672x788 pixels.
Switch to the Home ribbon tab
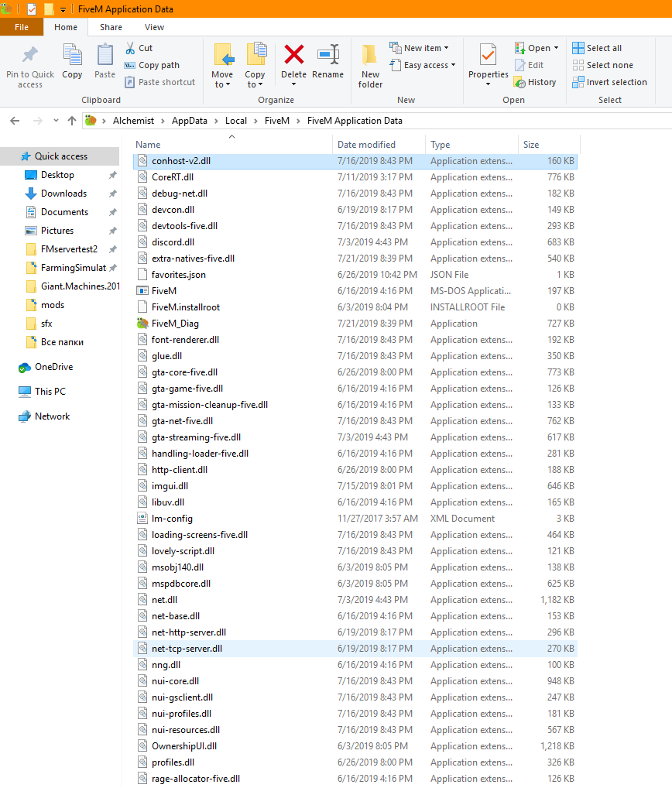tap(66, 27)
